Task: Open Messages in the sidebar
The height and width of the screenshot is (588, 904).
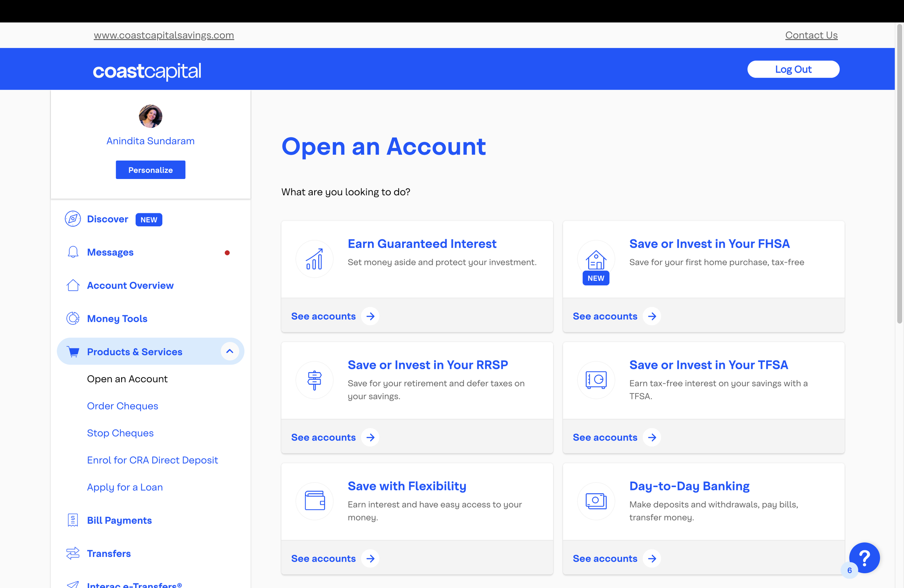Action: [110, 252]
